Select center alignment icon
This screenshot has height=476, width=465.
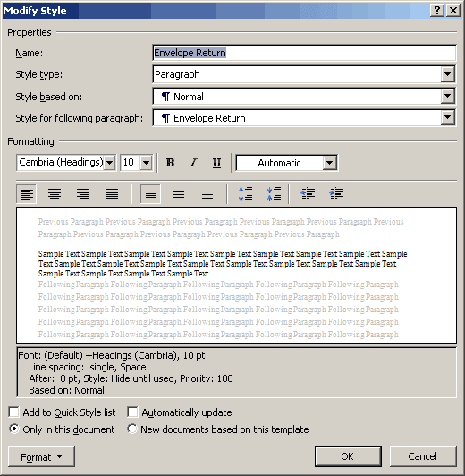pos(55,194)
